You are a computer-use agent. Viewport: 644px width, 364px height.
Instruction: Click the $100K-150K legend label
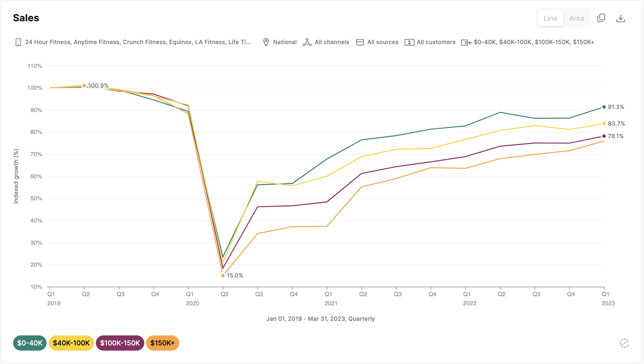coord(119,343)
